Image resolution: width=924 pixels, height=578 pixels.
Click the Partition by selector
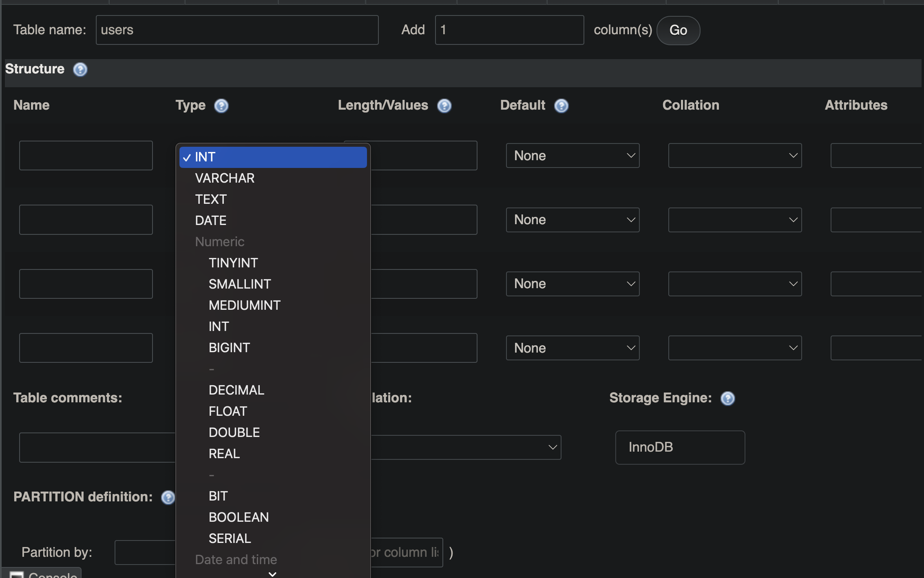[145, 552]
